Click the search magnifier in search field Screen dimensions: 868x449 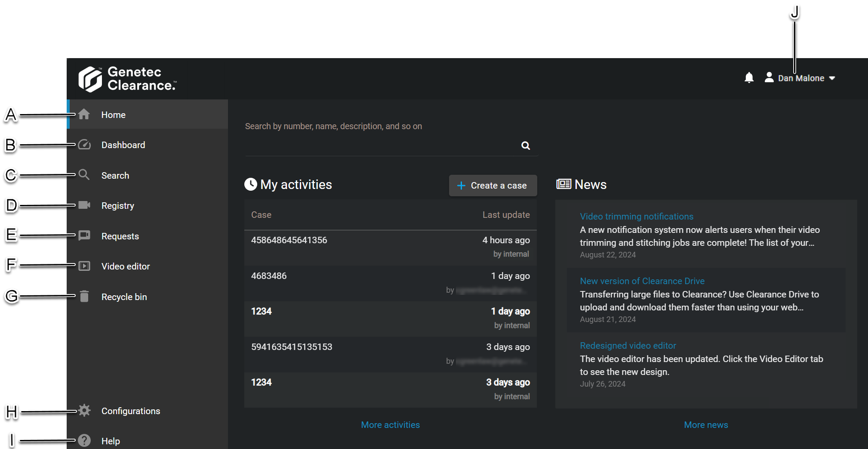pos(526,146)
